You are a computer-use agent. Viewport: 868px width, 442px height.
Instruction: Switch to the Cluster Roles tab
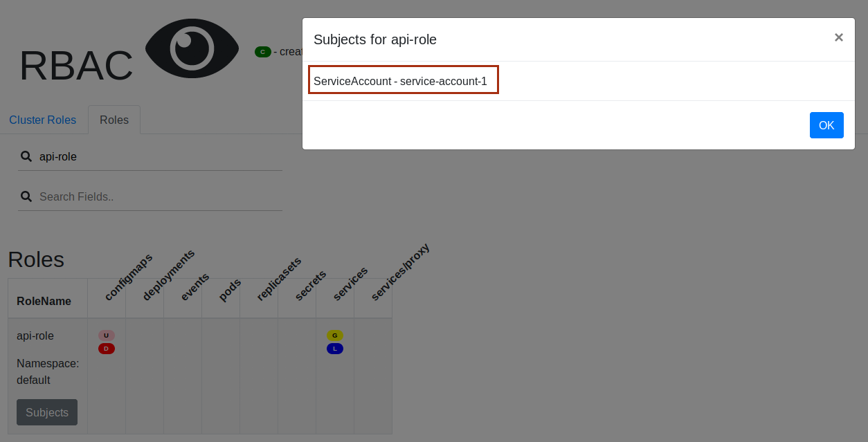(x=42, y=120)
